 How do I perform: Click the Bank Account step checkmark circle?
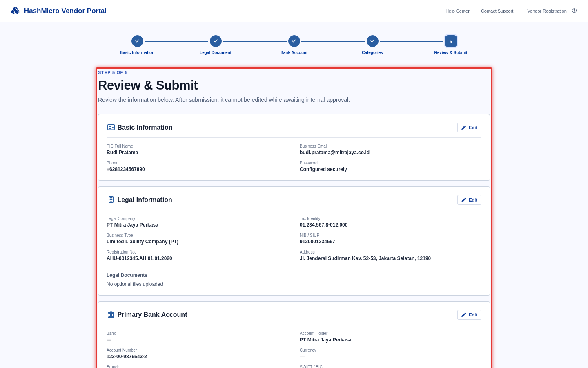click(294, 41)
